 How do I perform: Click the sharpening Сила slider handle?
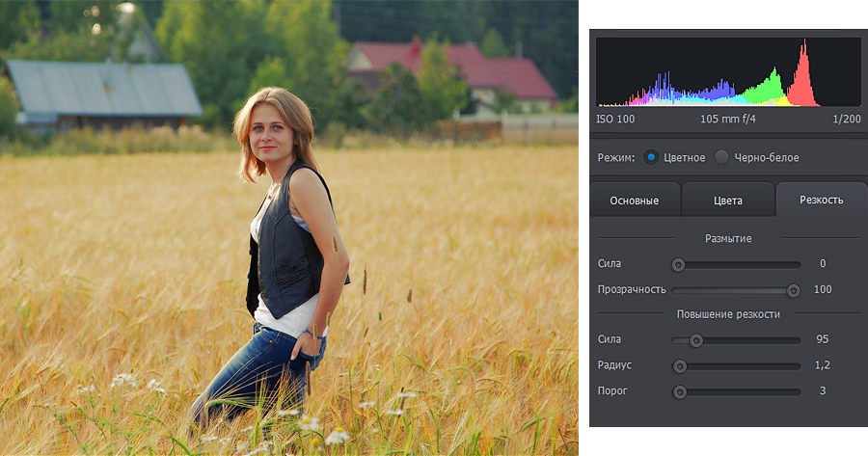coord(695,340)
